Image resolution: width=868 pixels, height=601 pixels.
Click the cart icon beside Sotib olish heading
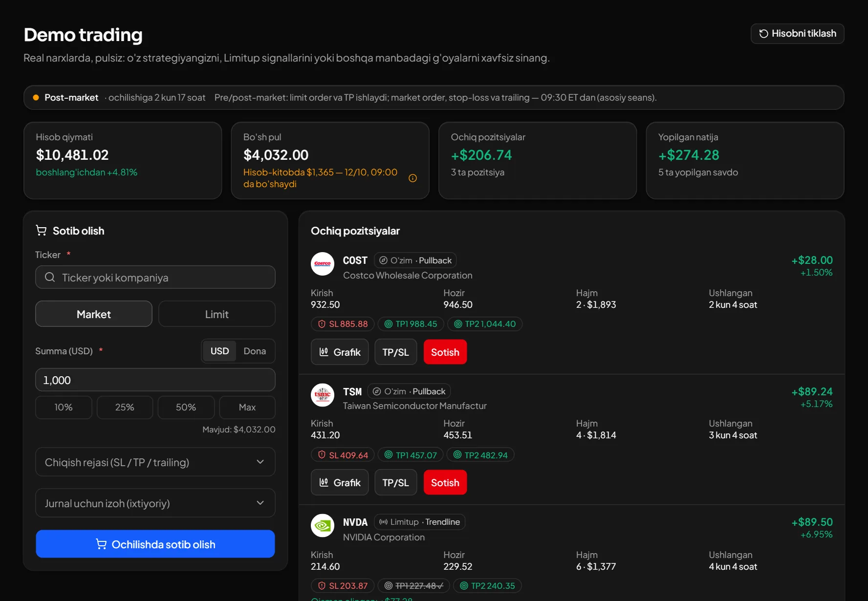(x=41, y=231)
